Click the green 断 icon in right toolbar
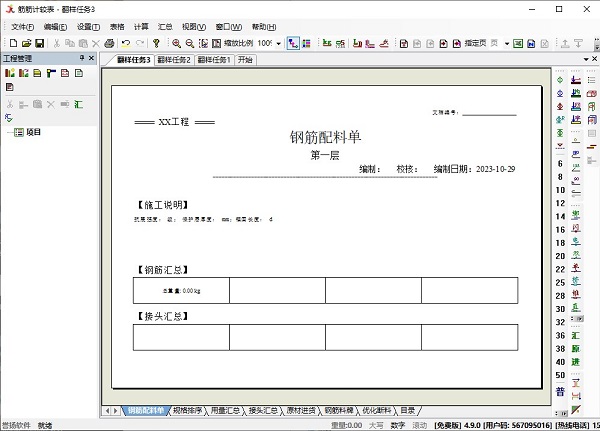600x431 pixels. pyautogui.click(x=576, y=349)
